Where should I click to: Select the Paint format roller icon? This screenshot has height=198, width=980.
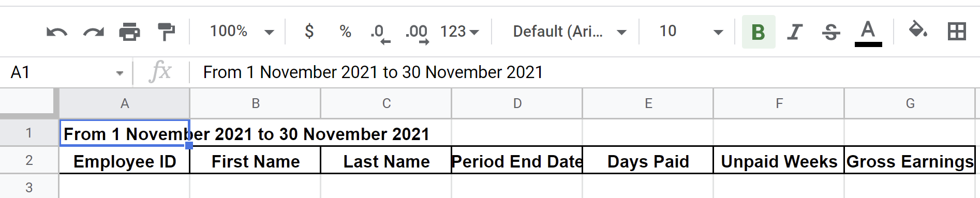(x=166, y=32)
